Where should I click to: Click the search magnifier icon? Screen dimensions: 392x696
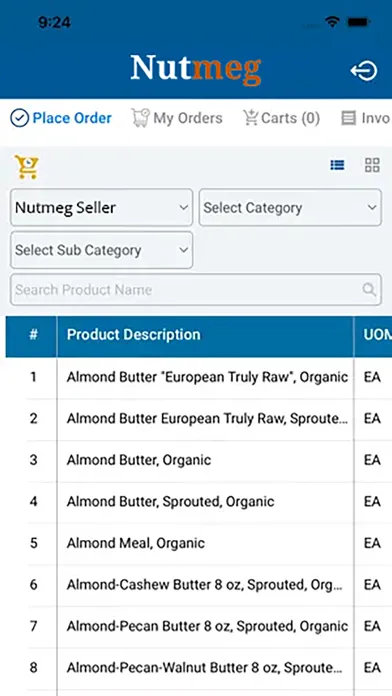coord(369,289)
